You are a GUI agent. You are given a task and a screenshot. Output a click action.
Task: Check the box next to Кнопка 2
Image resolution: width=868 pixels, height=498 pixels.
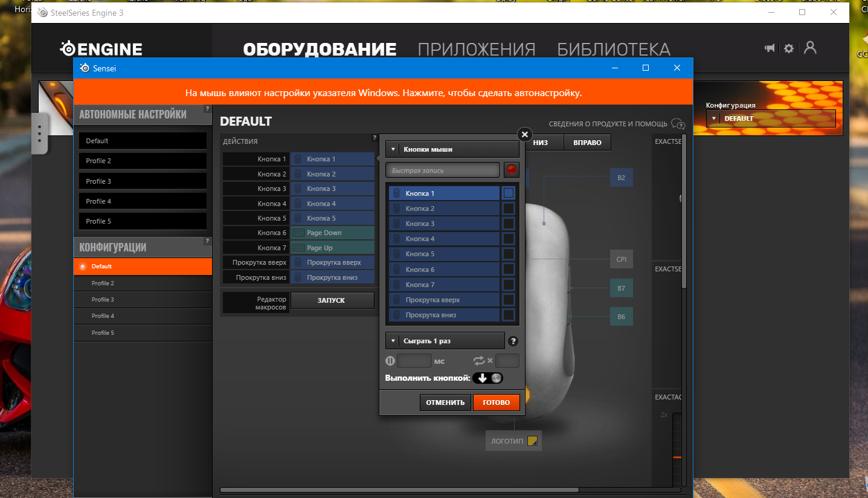tap(509, 209)
